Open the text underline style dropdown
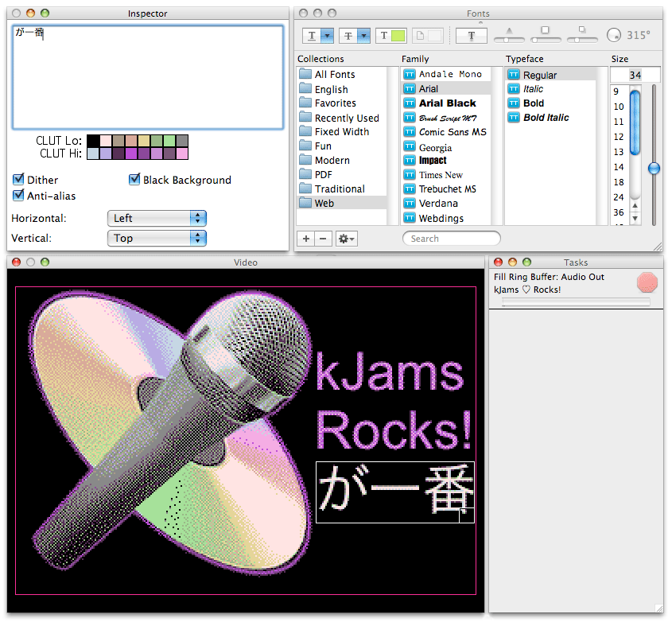This screenshot has height=626, width=672. coord(318,36)
